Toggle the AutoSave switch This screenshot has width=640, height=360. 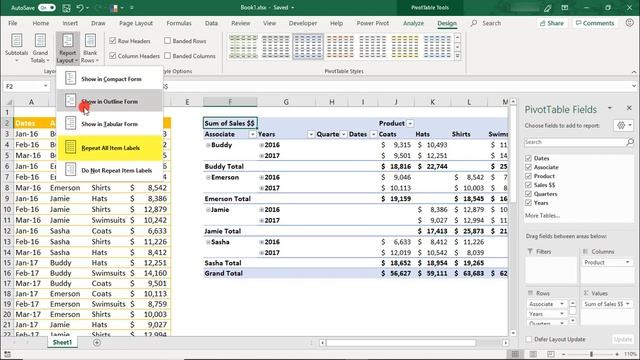click(x=47, y=8)
